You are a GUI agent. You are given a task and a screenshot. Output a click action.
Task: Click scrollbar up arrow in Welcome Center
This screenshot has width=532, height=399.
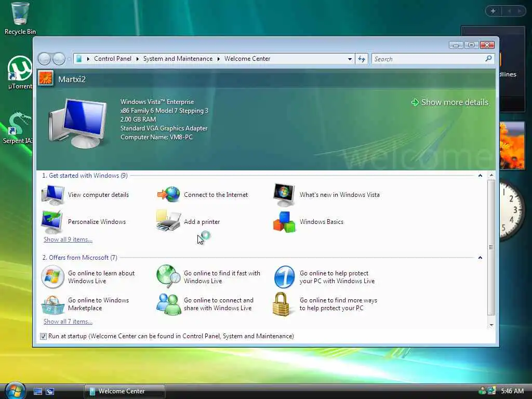[x=491, y=176]
